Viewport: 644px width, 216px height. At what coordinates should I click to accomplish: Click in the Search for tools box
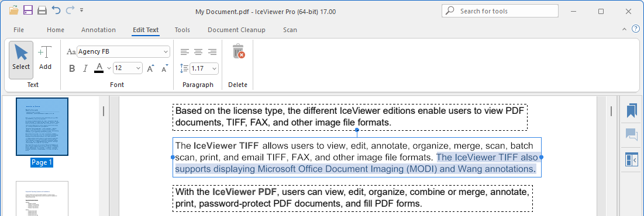click(500, 11)
